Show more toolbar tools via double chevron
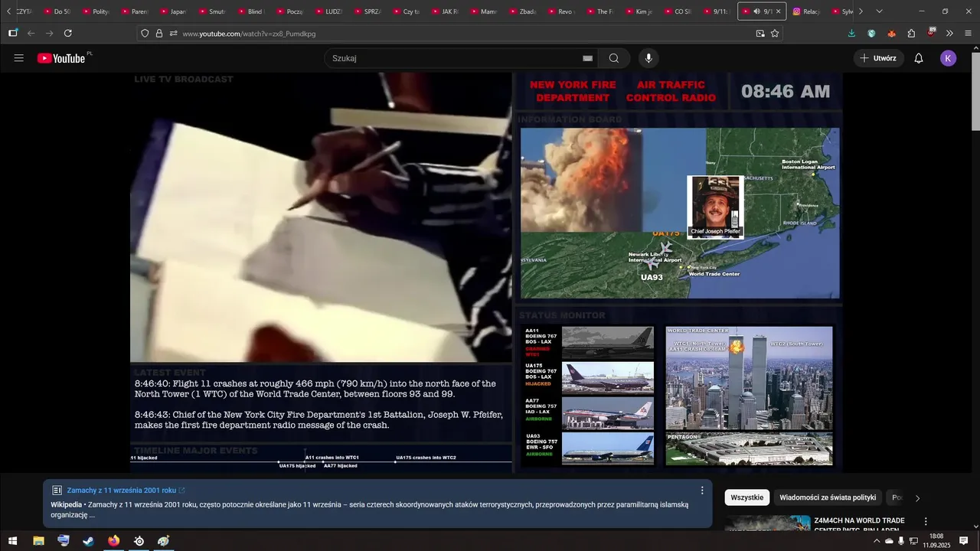The width and height of the screenshot is (980, 551). (949, 34)
